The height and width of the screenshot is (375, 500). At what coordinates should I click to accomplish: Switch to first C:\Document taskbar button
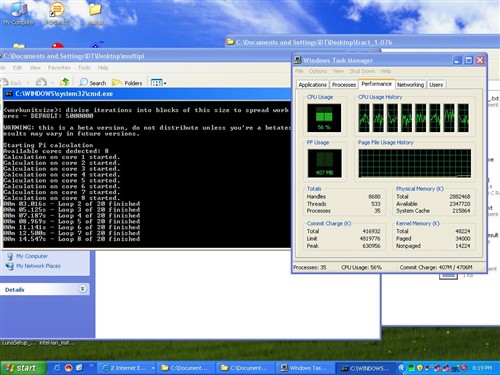(185, 368)
